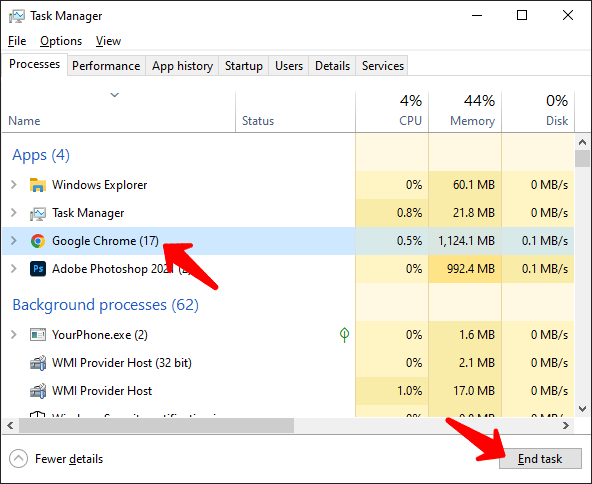Click the WMI Provider Host 17.0 MB row icon
The height and width of the screenshot is (484, 592).
pos(38,391)
